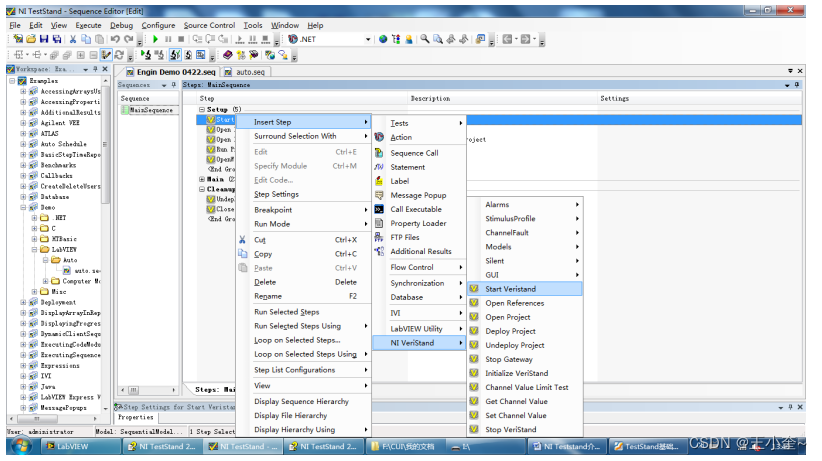Click the Action step icon
The width and height of the screenshot is (822, 461).
click(x=380, y=137)
